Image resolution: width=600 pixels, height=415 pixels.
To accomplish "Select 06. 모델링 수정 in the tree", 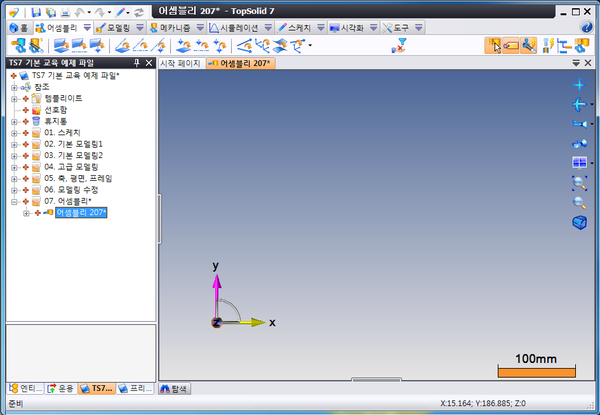I will (71, 190).
